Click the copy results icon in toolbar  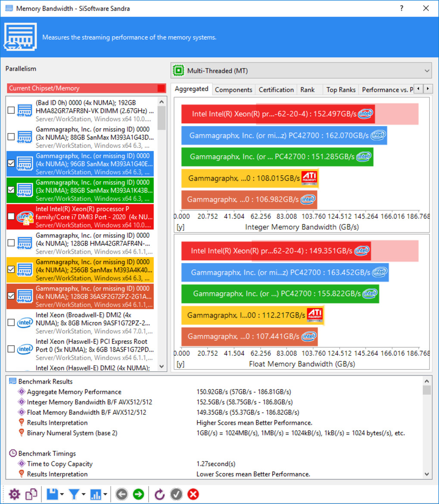click(31, 494)
